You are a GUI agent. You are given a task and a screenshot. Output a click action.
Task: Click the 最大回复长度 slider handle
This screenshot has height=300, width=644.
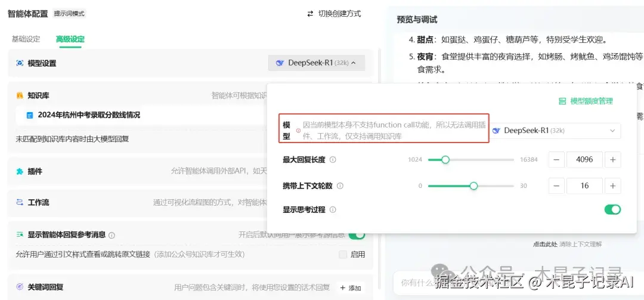click(445, 159)
